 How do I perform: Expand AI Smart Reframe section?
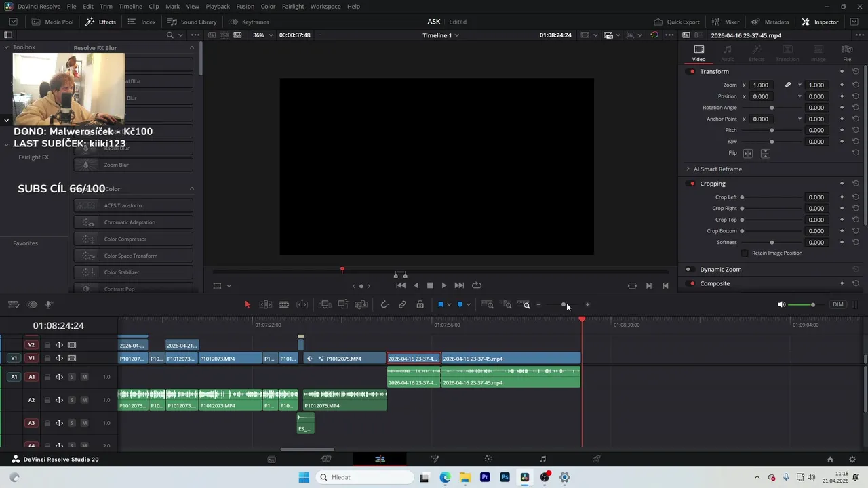(x=688, y=169)
